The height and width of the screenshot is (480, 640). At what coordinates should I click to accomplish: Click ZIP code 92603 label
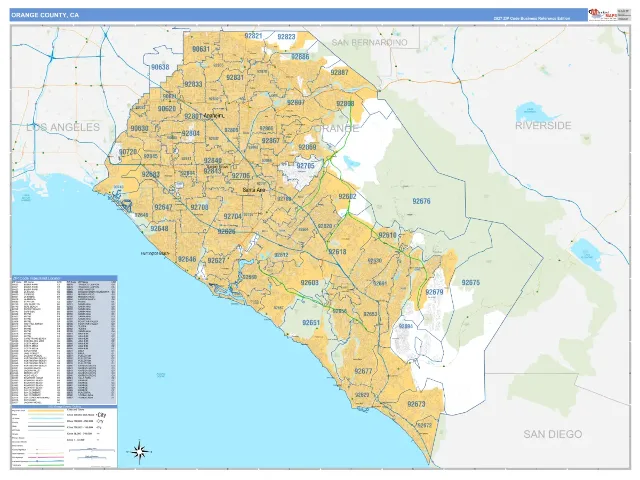(x=309, y=283)
